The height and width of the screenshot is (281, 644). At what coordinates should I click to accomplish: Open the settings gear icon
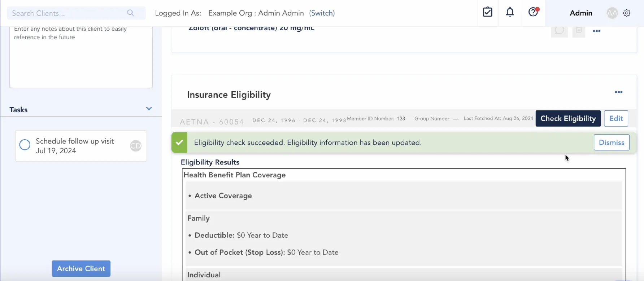[627, 13]
